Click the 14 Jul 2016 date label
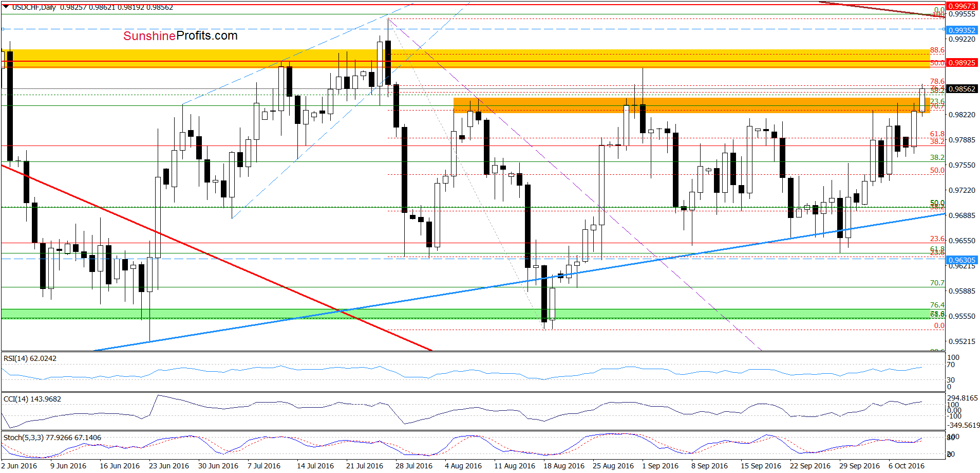Viewport: 980px width, 473px height. click(315, 466)
